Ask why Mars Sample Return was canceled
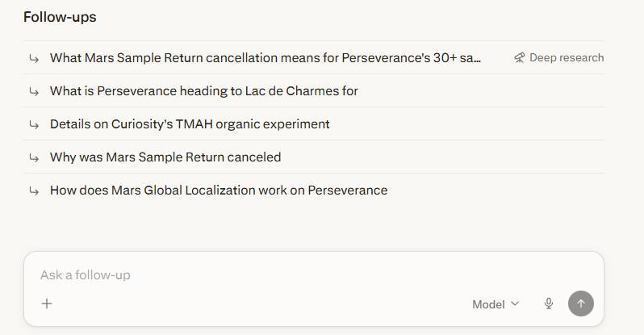 tap(165, 157)
